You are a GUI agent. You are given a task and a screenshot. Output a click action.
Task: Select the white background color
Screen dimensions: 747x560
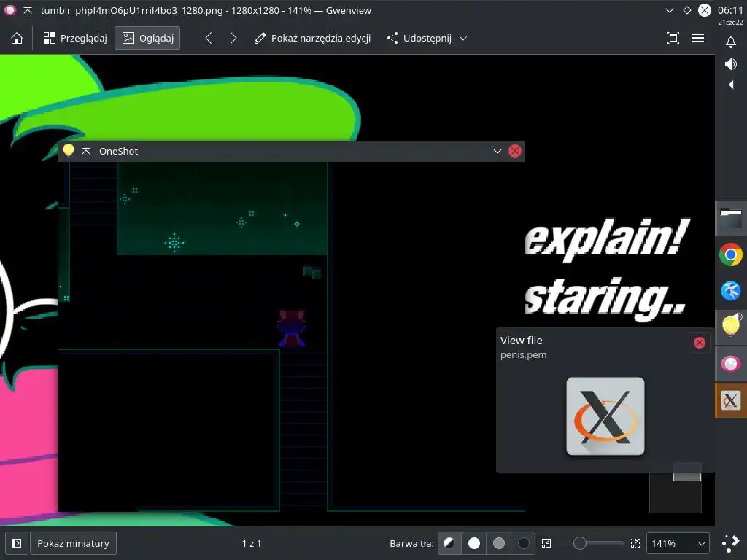coord(474,543)
